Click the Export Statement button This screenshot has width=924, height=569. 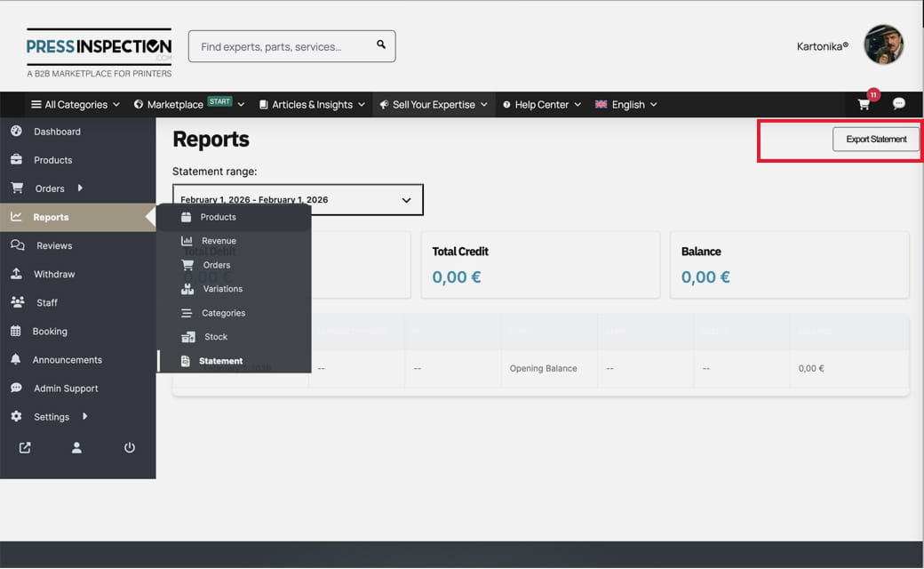(875, 139)
